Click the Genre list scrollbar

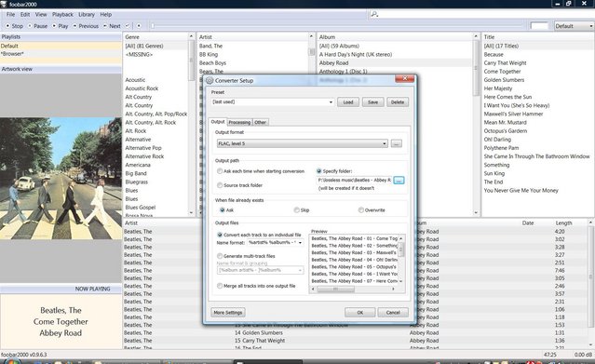191,125
